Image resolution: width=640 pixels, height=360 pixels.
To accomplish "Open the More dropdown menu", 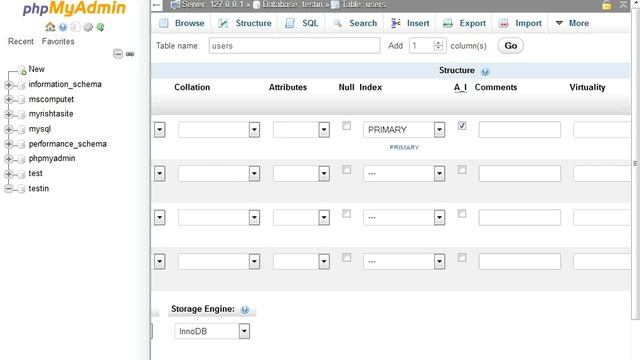I will click(x=572, y=23).
